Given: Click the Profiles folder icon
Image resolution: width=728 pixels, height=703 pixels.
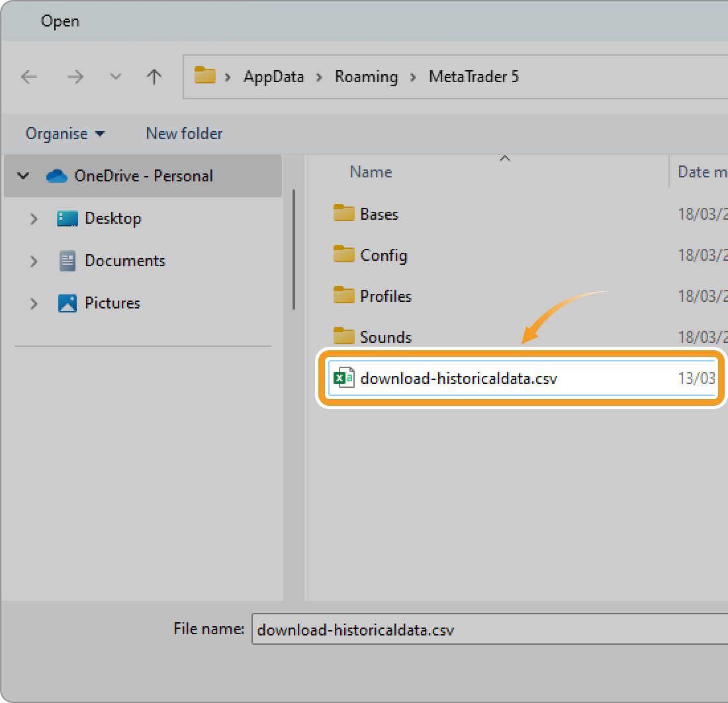Looking at the screenshot, I should 343,295.
